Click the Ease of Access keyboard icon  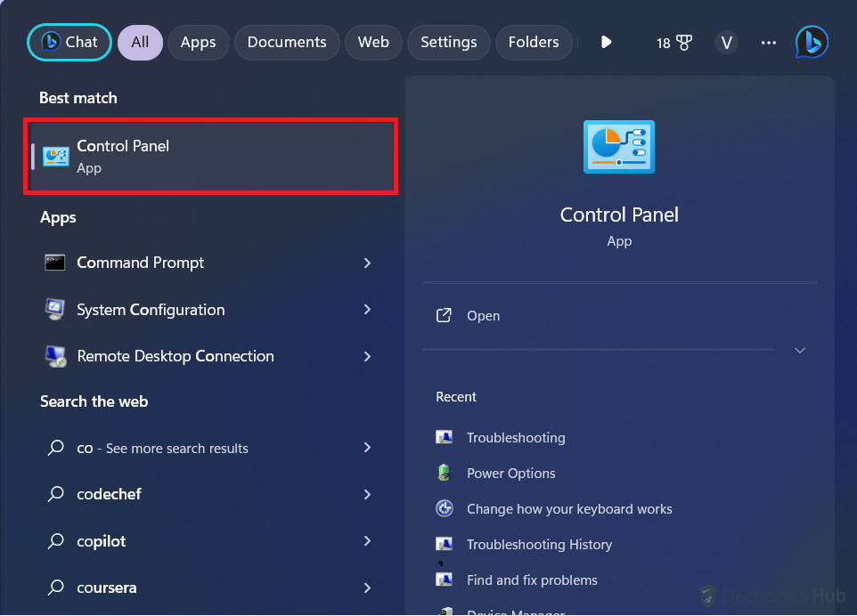pos(445,508)
